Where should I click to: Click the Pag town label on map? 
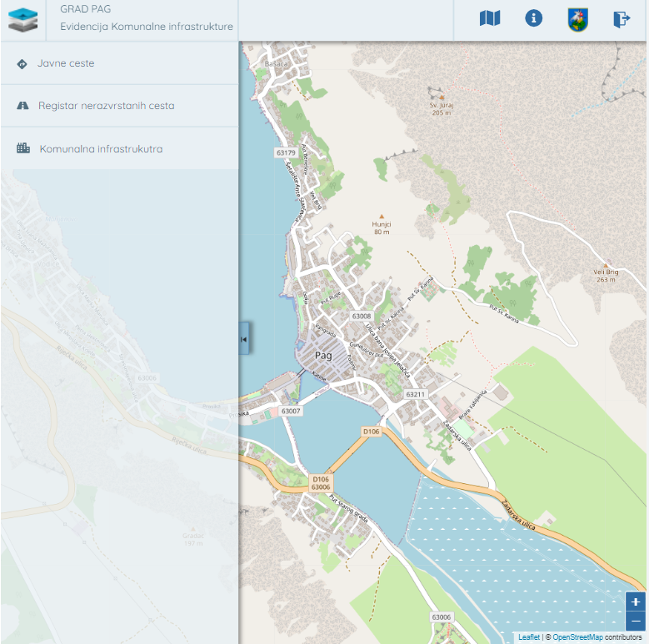coord(323,355)
